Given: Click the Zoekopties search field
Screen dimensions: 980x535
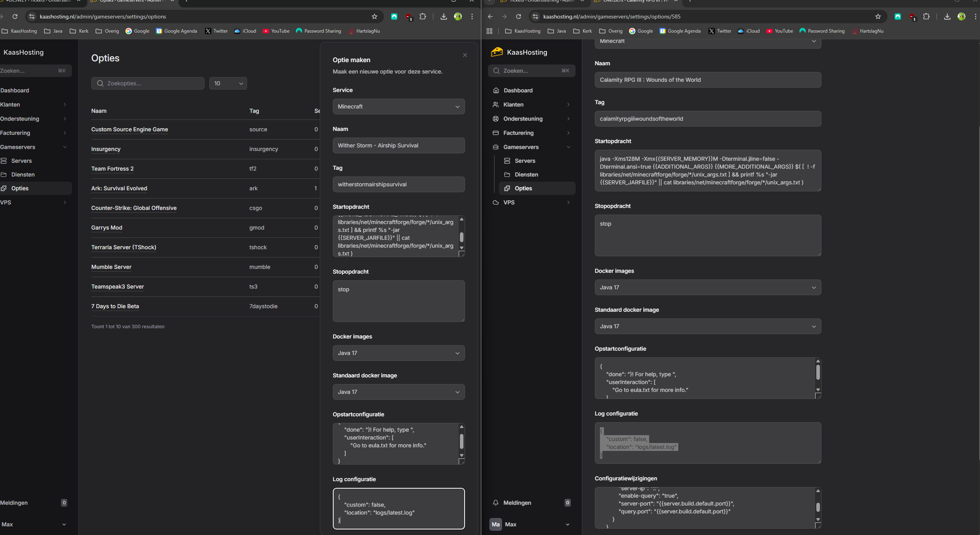Looking at the screenshot, I should click(x=148, y=83).
